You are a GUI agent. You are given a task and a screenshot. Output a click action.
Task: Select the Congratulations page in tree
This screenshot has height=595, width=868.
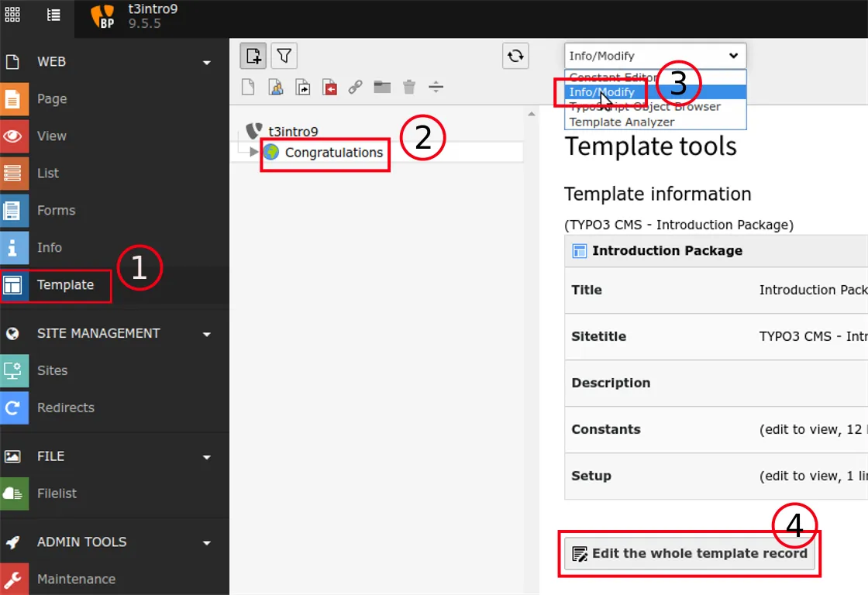click(334, 153)
